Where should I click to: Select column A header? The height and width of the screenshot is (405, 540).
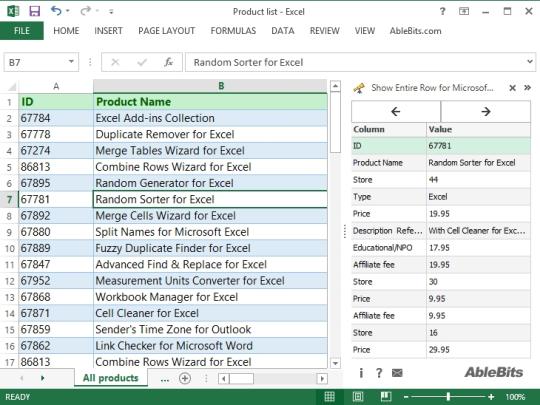(x=56, y=86)
